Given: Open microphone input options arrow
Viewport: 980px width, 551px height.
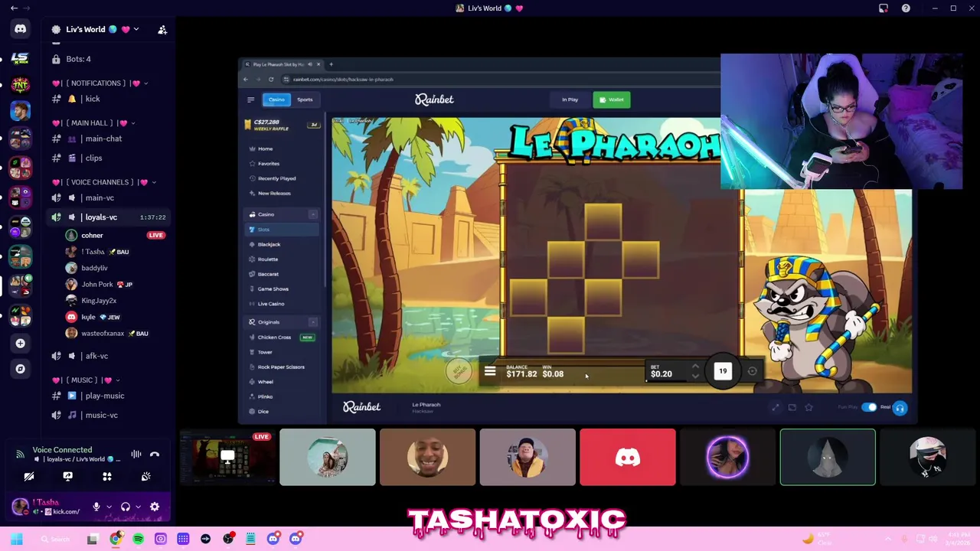Looking at the screenshot, I should [109, 507].
